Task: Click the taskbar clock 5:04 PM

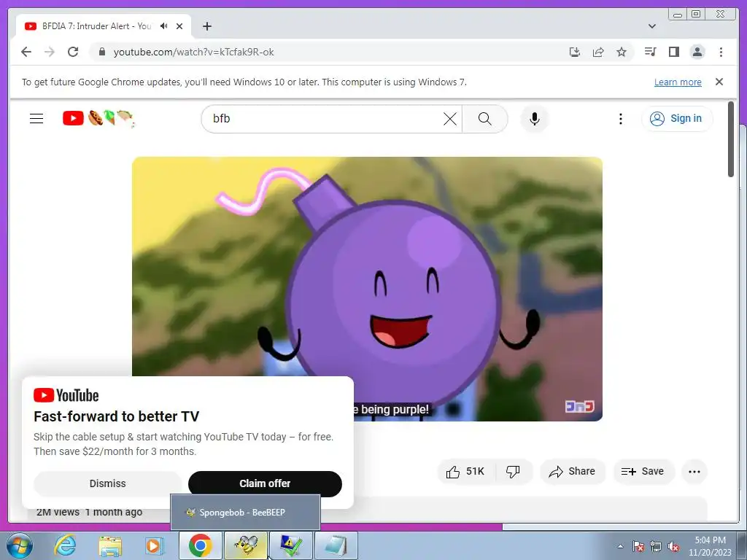Action: [x=710, y=546]
